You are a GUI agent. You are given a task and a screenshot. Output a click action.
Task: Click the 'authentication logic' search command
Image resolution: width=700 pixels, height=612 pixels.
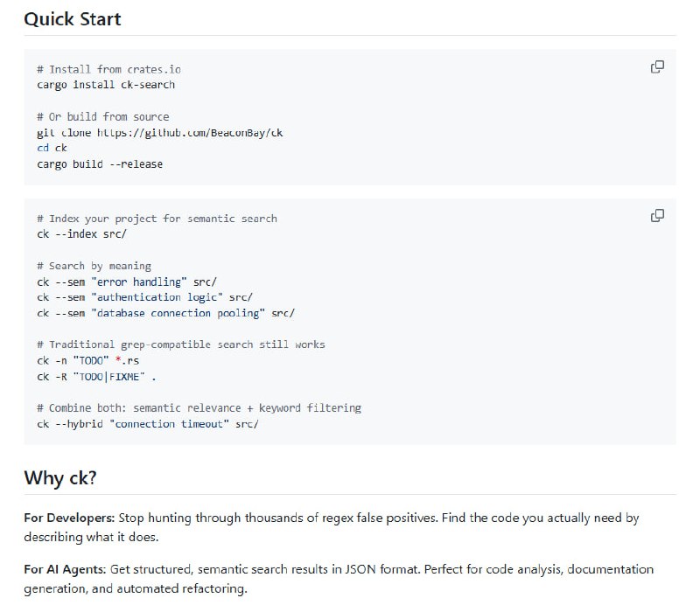pos(144,297)
